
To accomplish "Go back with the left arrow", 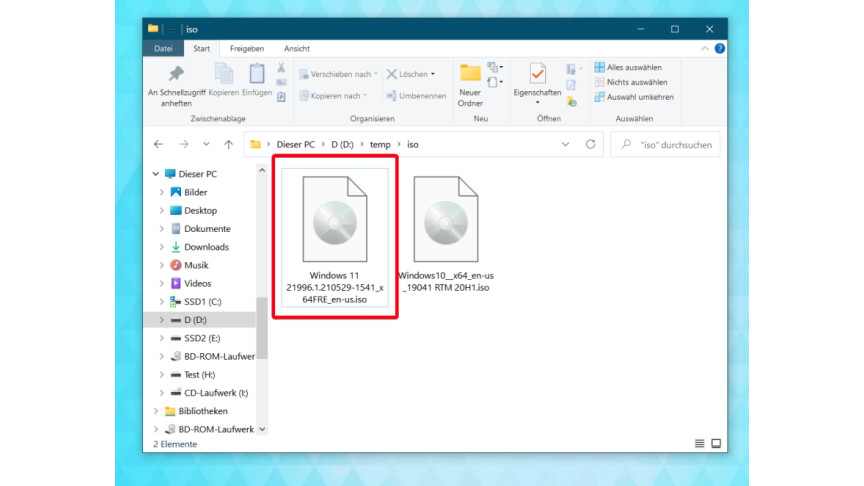I will pos(159,144).
